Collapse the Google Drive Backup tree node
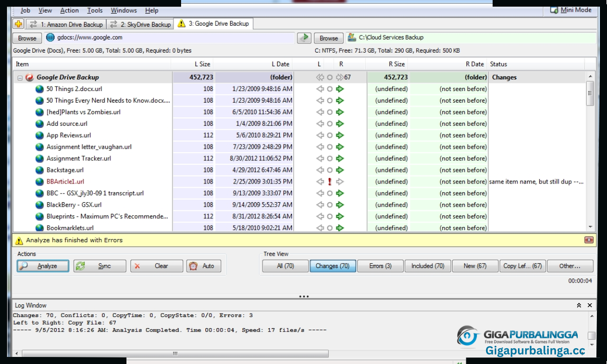 tap(20, 78)
